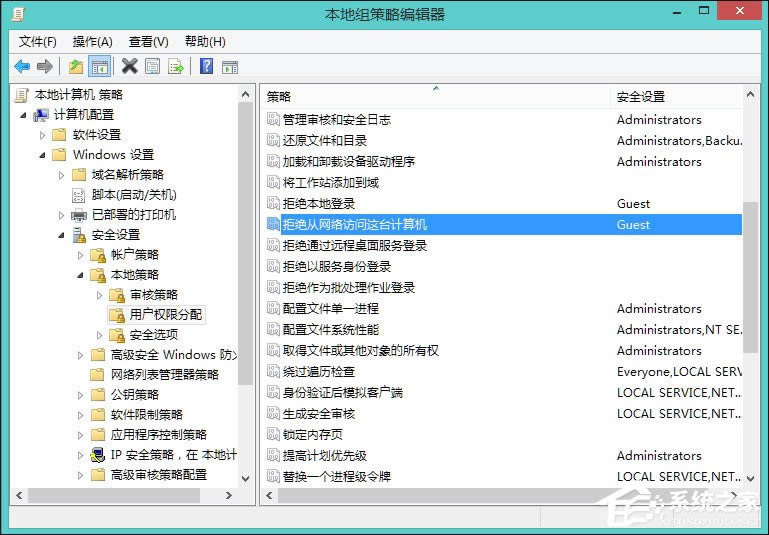Screen dimensions: 769x535
Task: Click the tree pane scroll down arrow
Action: [x=246, y=479]
